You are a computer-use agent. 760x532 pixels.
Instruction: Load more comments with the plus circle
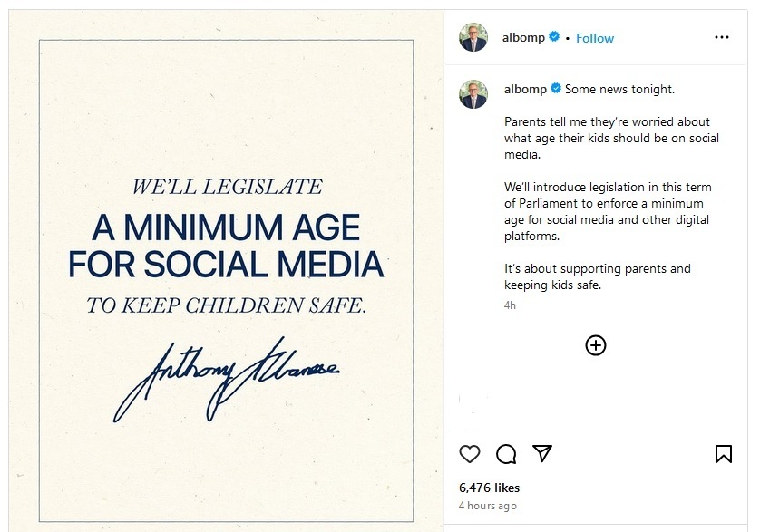(596, 345)
